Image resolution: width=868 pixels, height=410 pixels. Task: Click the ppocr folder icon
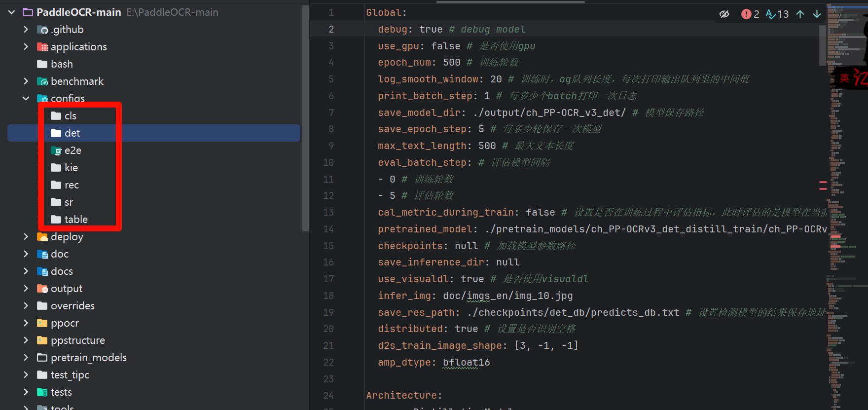click(42, 323)
